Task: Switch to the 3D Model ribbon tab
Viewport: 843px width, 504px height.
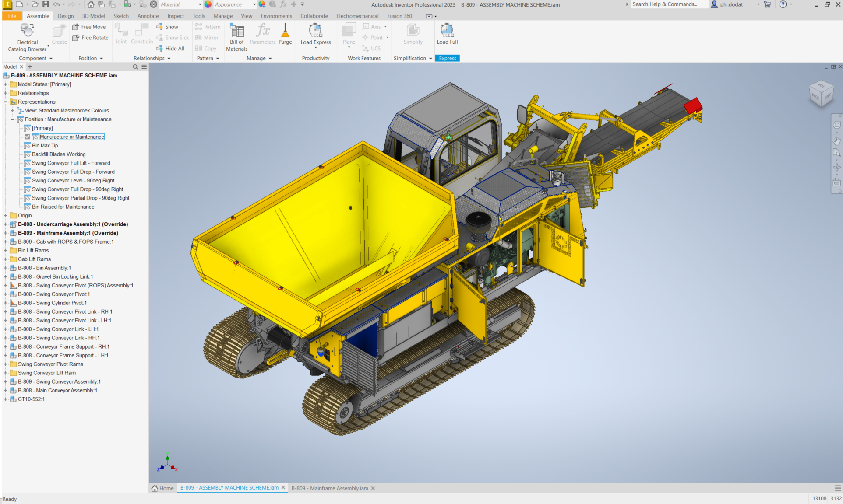Action: point(94,16)
